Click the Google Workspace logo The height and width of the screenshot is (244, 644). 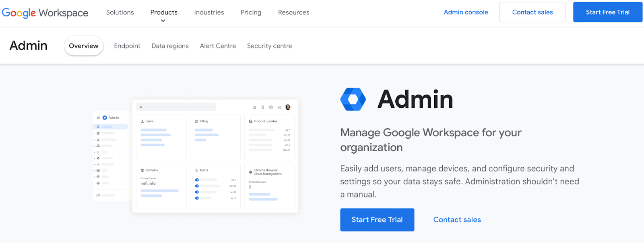(x=45, y=13)
